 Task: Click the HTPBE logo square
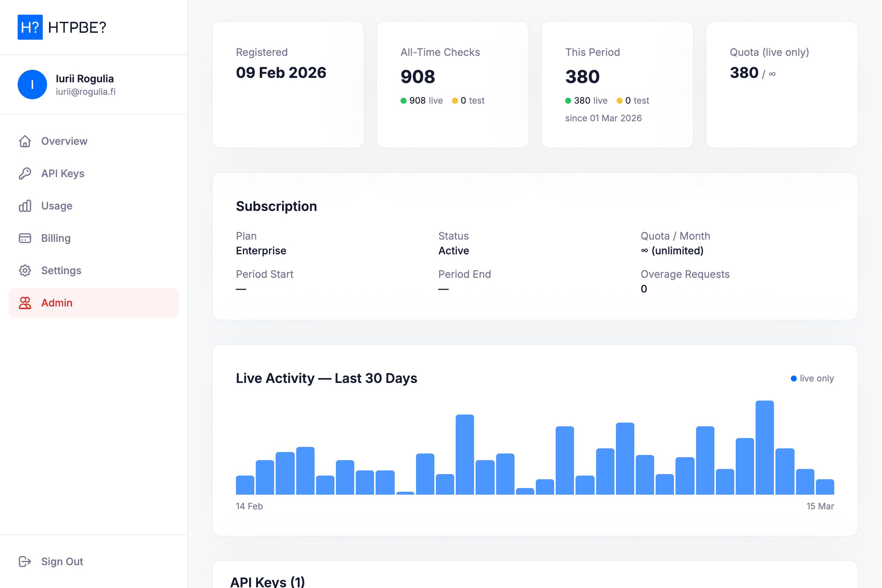coord(30,27)
